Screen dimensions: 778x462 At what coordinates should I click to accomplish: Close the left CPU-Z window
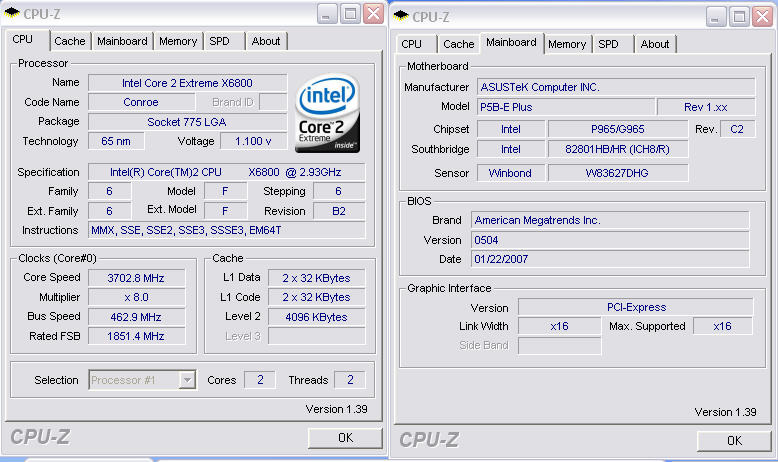[374, 14]
